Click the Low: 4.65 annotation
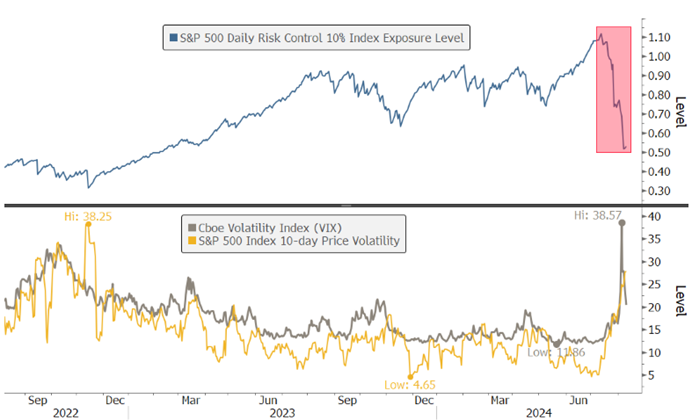The height and width of the screenshot is (420, 692). [410, 385]
